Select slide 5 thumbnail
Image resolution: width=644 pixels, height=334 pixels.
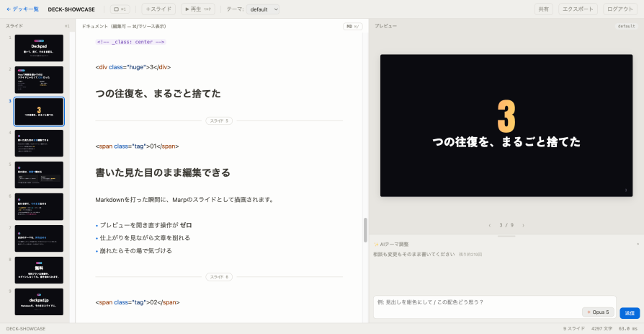(x=39, y=175)
